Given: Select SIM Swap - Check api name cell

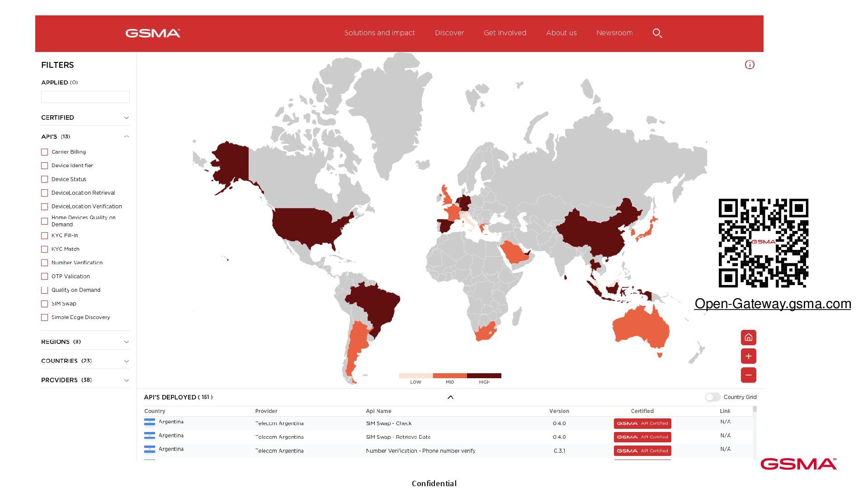Looking at the screenshot, I should tap(389, 423).
